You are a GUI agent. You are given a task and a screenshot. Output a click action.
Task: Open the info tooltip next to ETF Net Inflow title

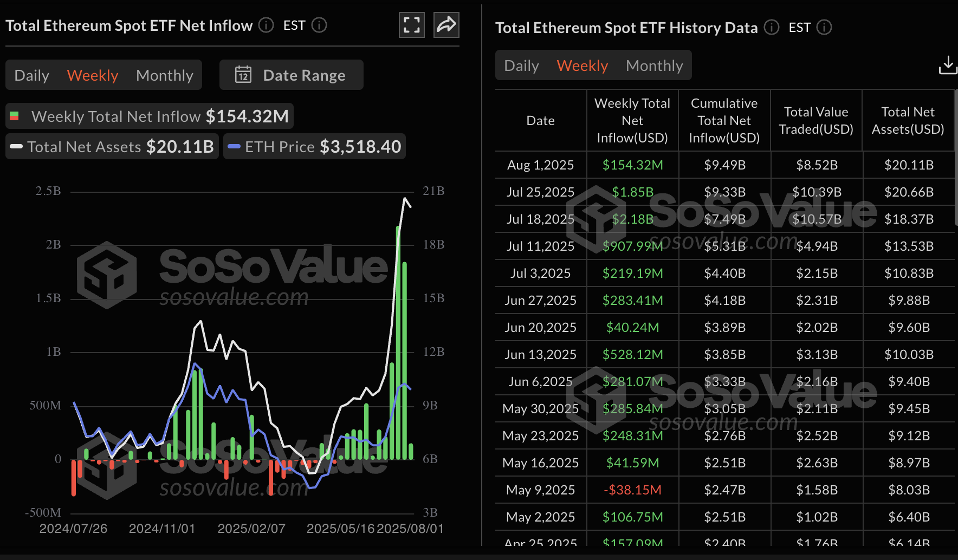click(x=266, y=25)
